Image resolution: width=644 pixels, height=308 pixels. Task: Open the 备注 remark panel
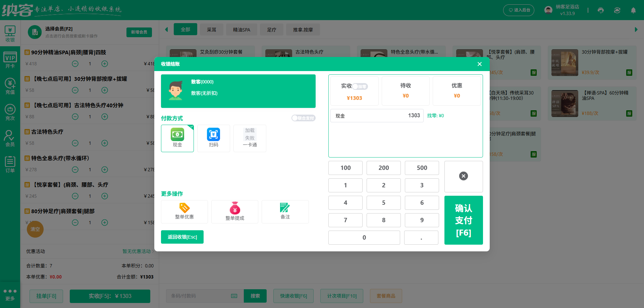coord(285,211)
